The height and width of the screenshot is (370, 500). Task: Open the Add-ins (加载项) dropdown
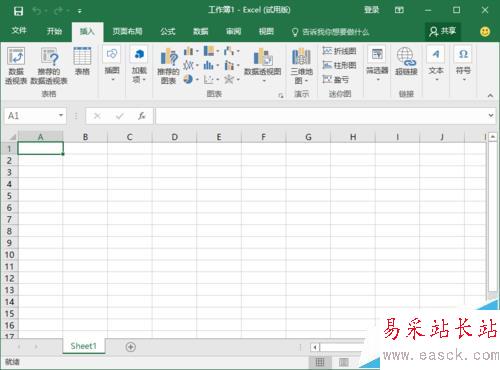(x=139, y=64)
